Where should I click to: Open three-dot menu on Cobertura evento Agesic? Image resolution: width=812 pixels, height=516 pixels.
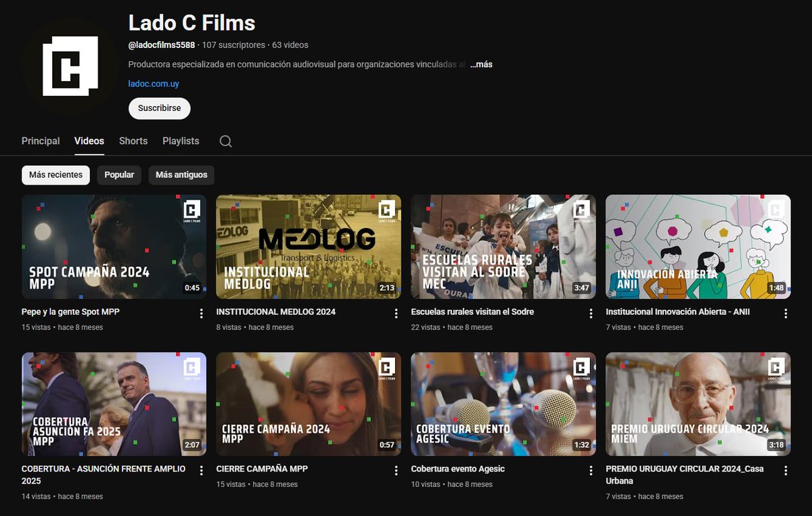pos(591,470)
